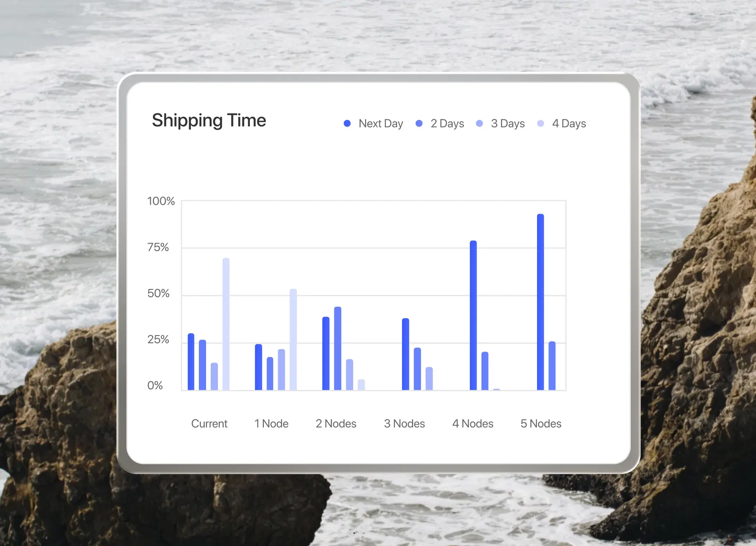This screenshot has height=546, width=756.
Task: Click the Current axis label
Action: (209, 424)
